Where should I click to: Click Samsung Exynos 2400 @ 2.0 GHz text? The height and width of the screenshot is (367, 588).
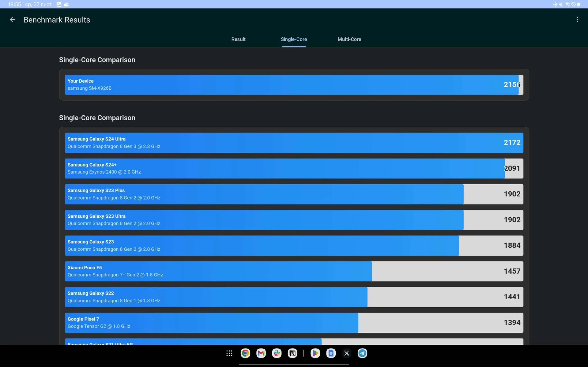point(104,172)
